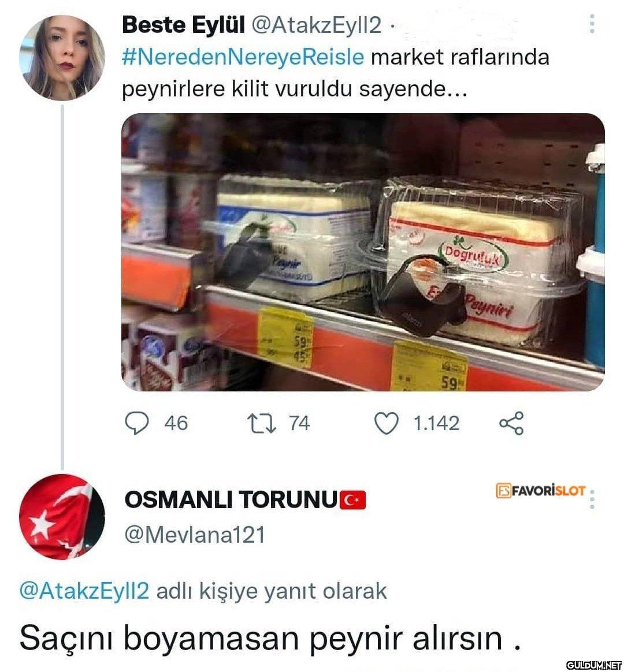The image size is (624, 672).
Task: Click the OSMANLI TORUNU display name
Action: coord(231,500)
